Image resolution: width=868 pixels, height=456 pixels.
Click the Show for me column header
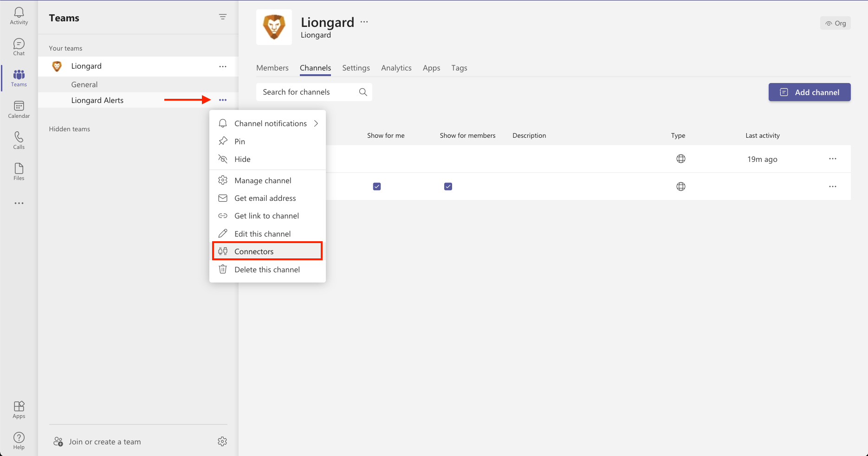click(x=386, y=135)
